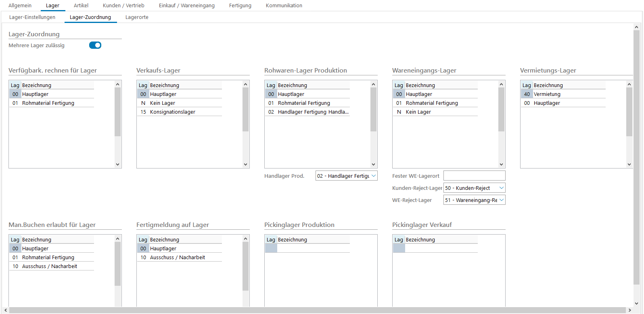
Task: Open the Lager-Einstellungen sub-tab
Action: [32, 17]
